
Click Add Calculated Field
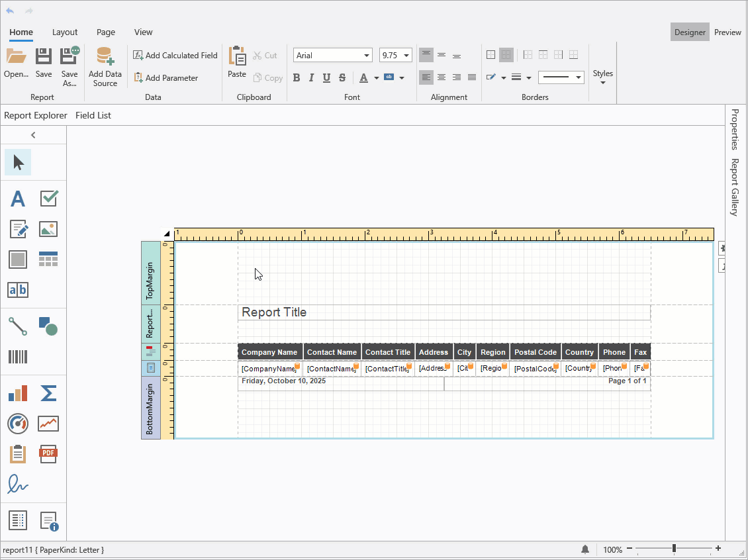click(174, 55)
